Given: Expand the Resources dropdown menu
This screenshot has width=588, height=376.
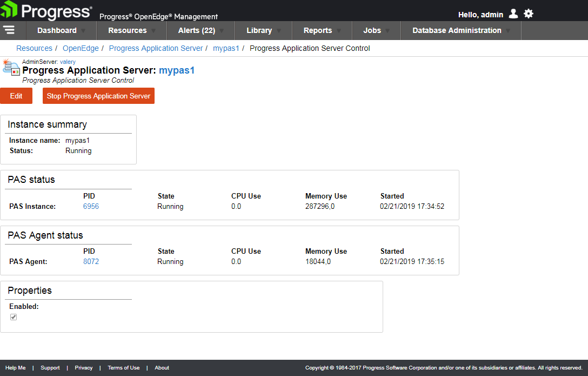Looking at the screenshot, I should [x=131, y=31].
